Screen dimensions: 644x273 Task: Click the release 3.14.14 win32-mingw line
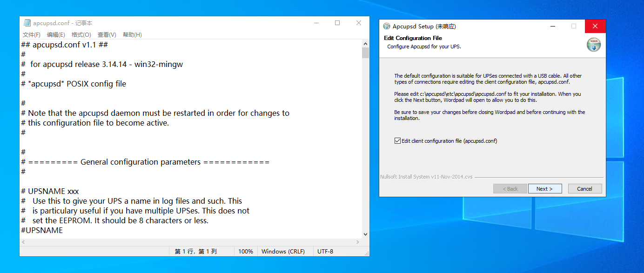(x=102, y=64)
